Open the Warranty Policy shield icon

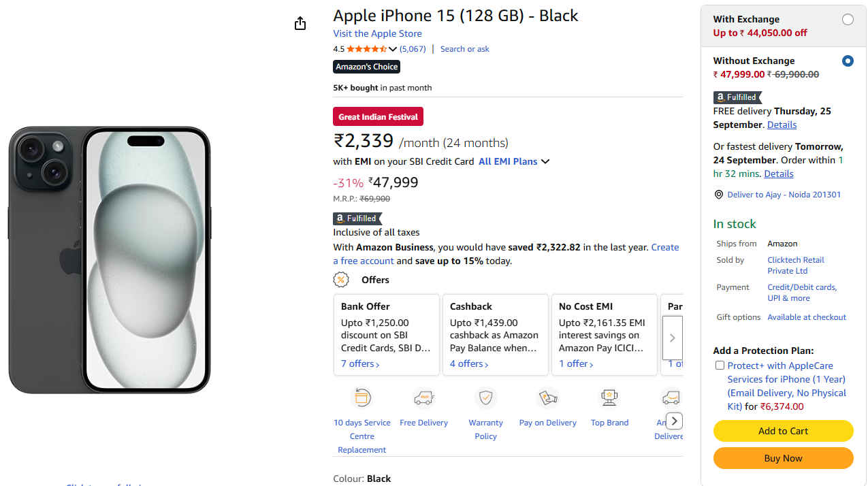click(x=485, y=398)
